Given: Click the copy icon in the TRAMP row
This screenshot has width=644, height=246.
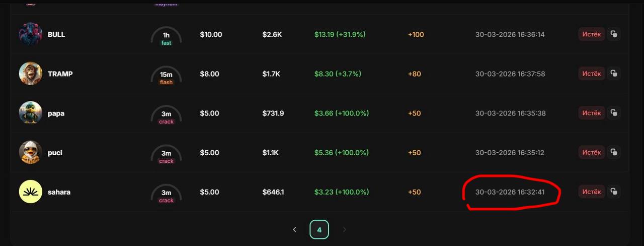Looking at the screenshot, I should (613, 74).
